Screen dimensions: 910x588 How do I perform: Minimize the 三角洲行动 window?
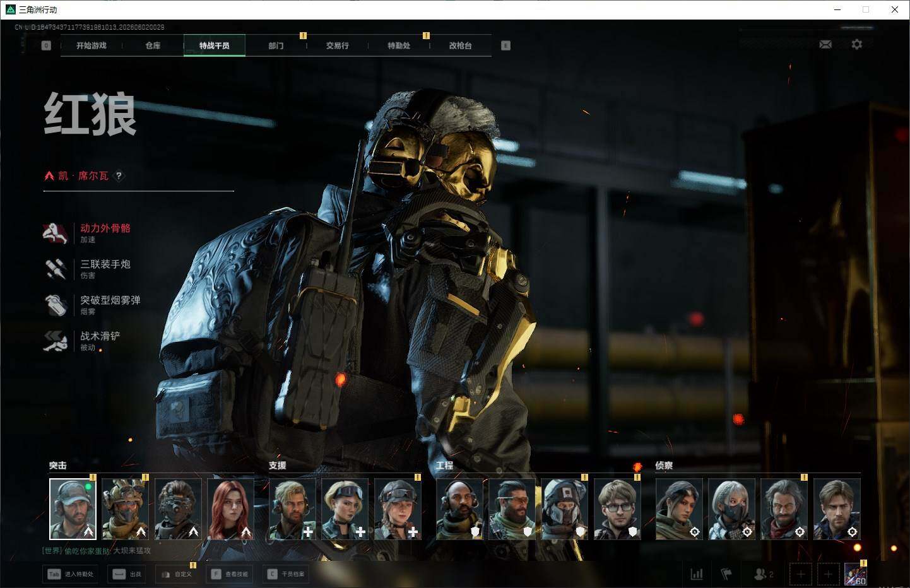coord(837,9)
